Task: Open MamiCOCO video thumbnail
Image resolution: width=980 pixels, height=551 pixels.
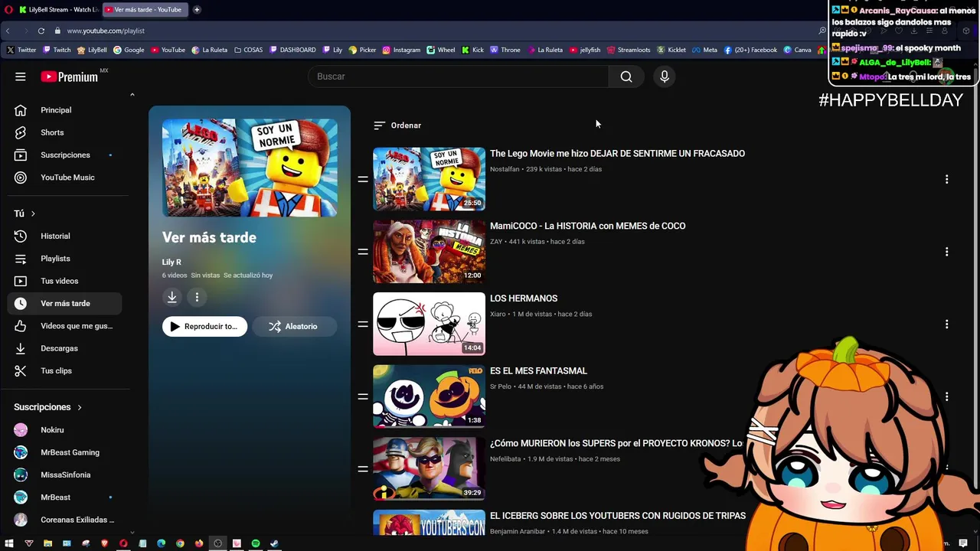Action: [429, 252]
